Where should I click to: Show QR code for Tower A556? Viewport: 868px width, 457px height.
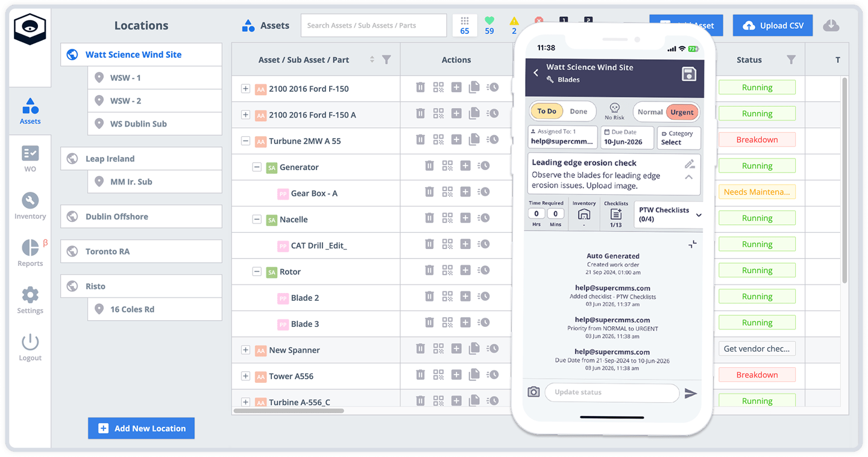(x=438, y=375)
